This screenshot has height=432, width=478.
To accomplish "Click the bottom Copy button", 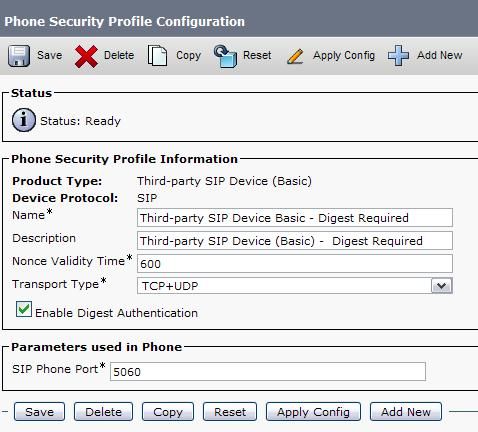I will coord(168,412).
